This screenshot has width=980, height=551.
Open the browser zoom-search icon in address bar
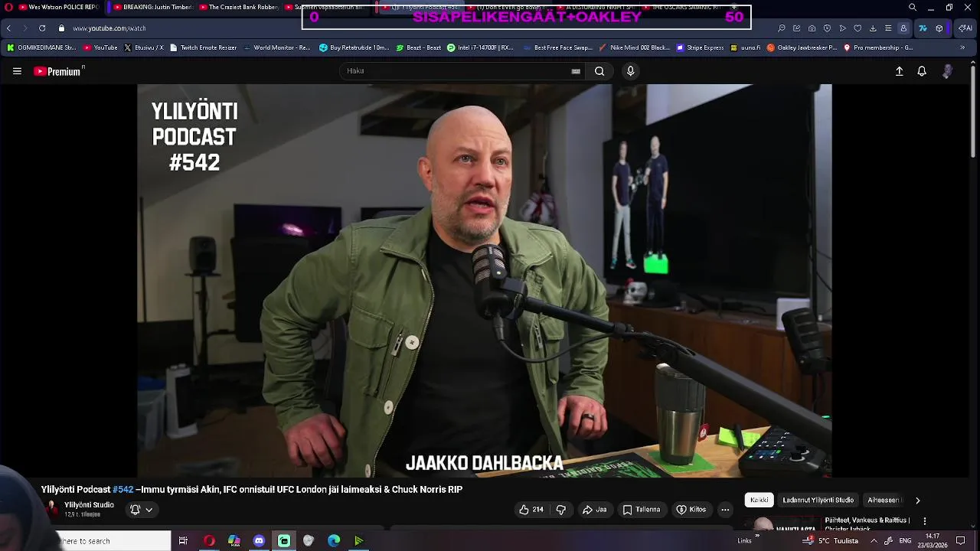click(781, 28)
